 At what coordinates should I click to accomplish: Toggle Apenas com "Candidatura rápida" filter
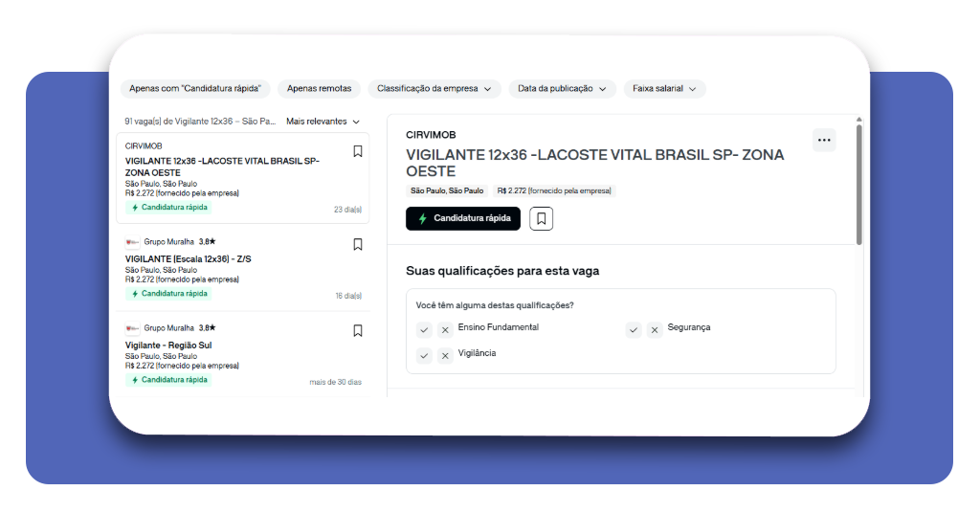(x=195, y=89)
